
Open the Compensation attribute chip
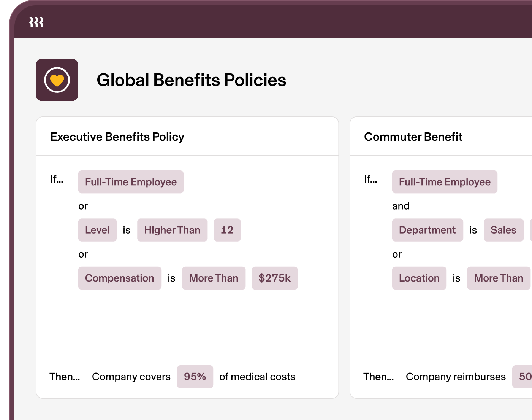(120, 278)
